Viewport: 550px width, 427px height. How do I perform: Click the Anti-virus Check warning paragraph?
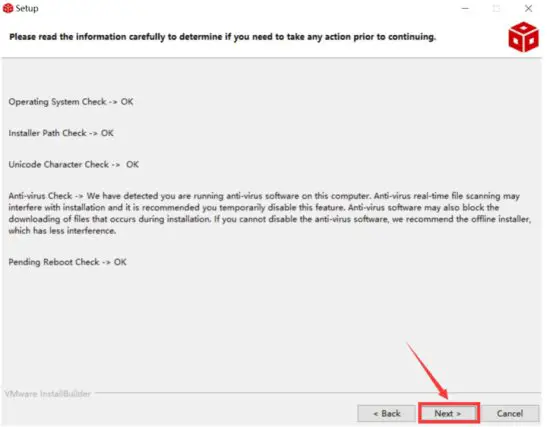pyautogui.click(x=270, y=213)
